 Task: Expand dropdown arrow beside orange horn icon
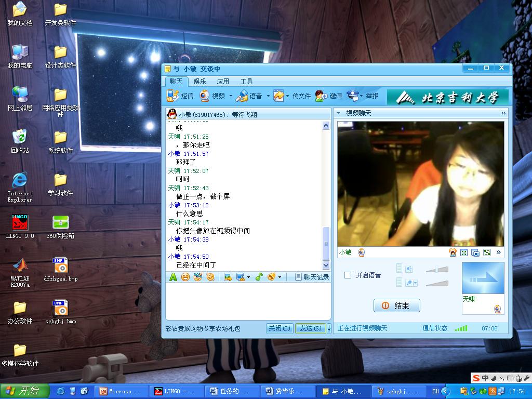coord(280,277)
